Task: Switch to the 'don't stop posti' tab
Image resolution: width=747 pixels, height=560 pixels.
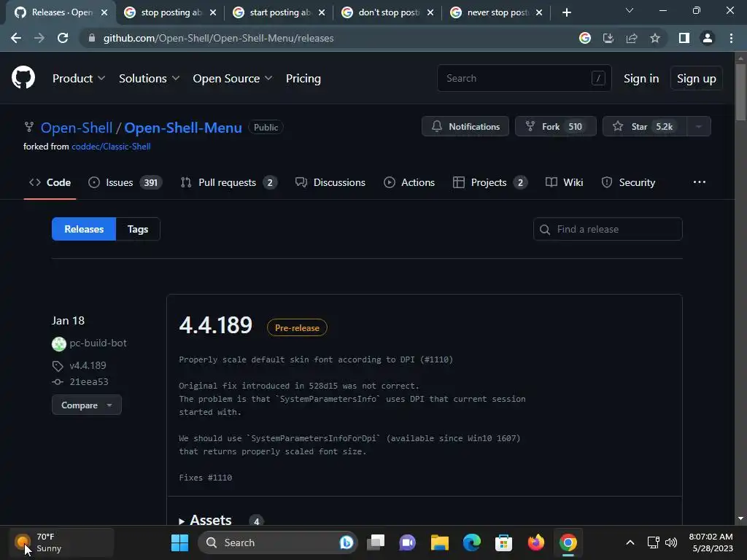Action: click(x=388, y=12)
